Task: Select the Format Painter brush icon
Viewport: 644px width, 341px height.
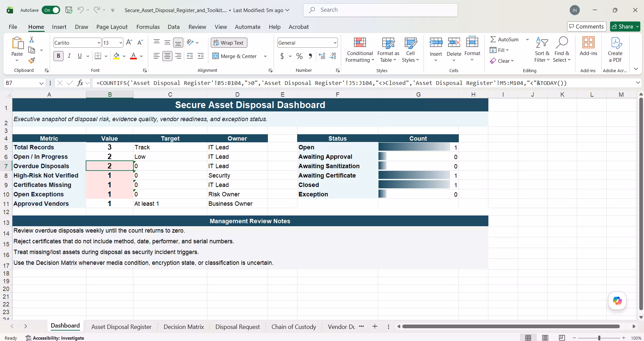Action: click(x=32, y=60)
